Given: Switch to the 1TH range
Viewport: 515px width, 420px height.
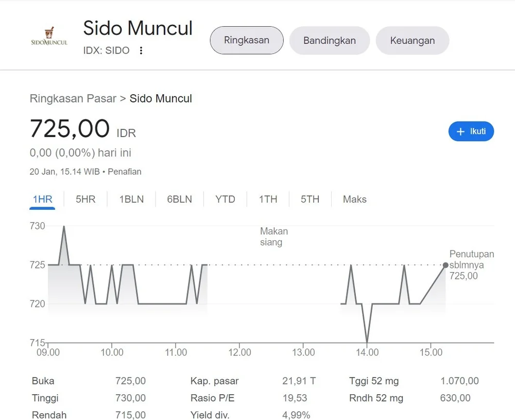Looking at the screenshot, I should pyautogui.click(x=268, y=199).
